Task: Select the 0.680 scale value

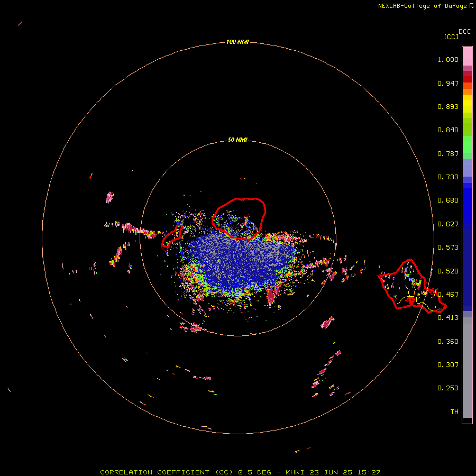Action: click(448, 200)
